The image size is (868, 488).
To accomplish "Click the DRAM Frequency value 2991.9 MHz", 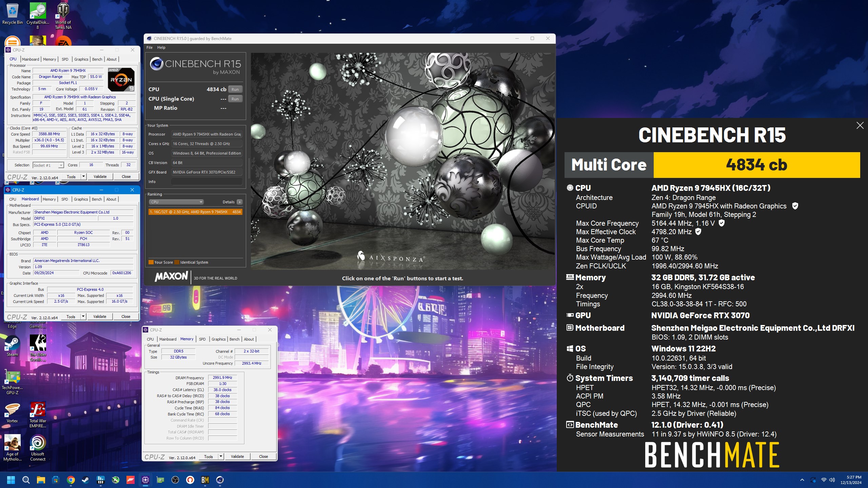I will click(222, 378).
